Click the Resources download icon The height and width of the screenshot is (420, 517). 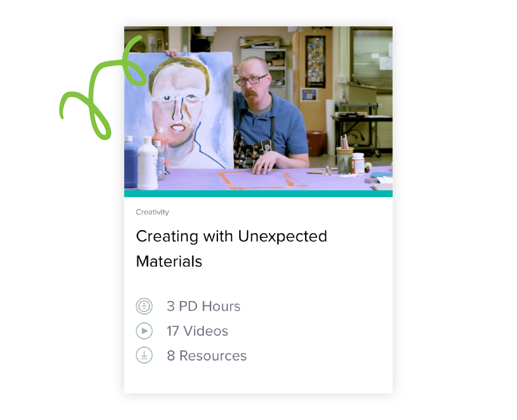click(x=144, y=355)
